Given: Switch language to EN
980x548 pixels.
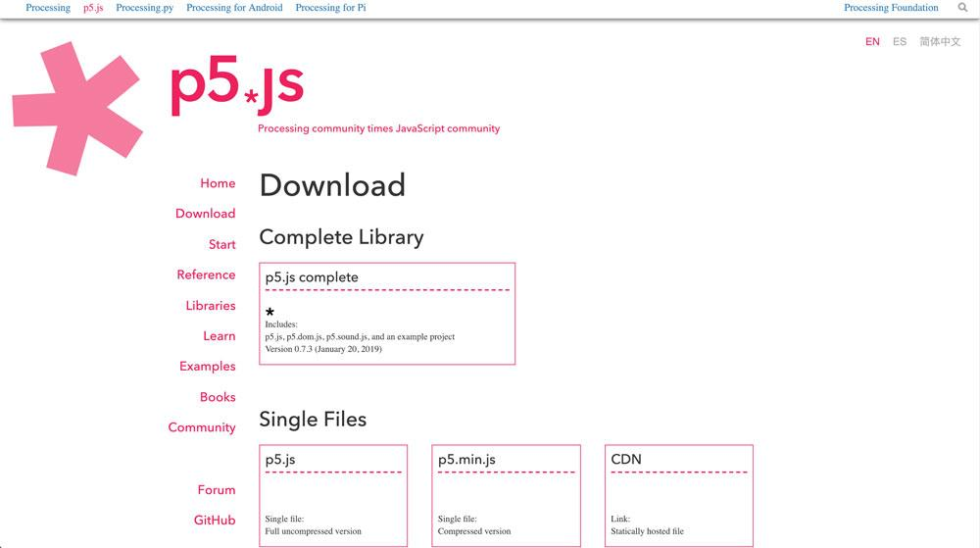Looking at the screenshot, I should pos(872,42).
